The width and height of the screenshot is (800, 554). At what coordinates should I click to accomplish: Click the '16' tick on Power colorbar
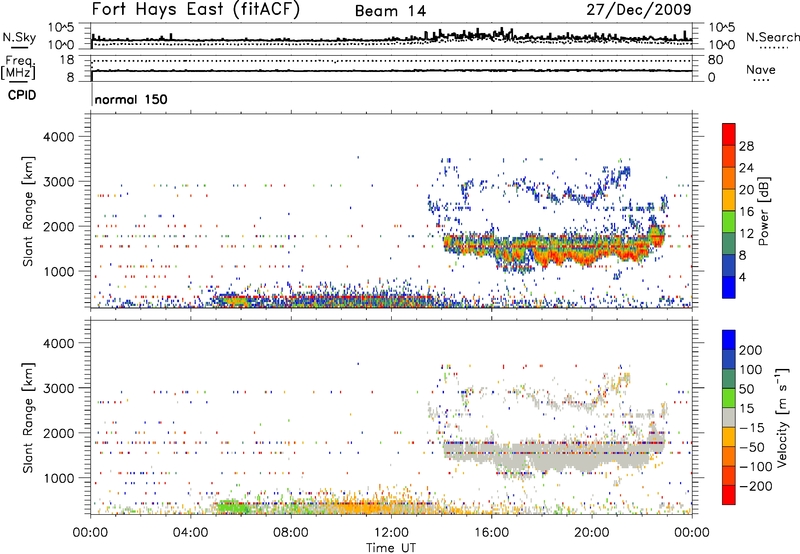[x=746, y=212]
